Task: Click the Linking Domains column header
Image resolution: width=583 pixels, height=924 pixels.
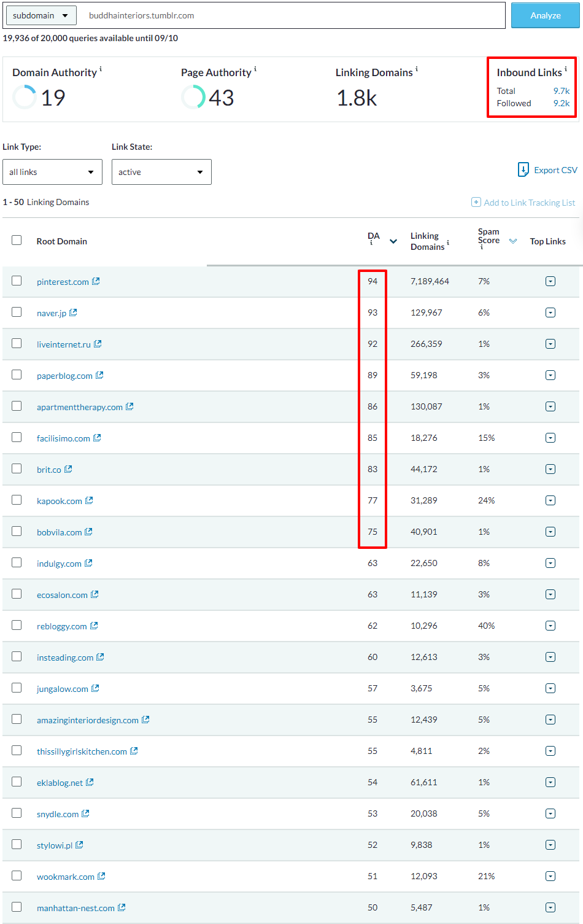Action: point(427,241)
